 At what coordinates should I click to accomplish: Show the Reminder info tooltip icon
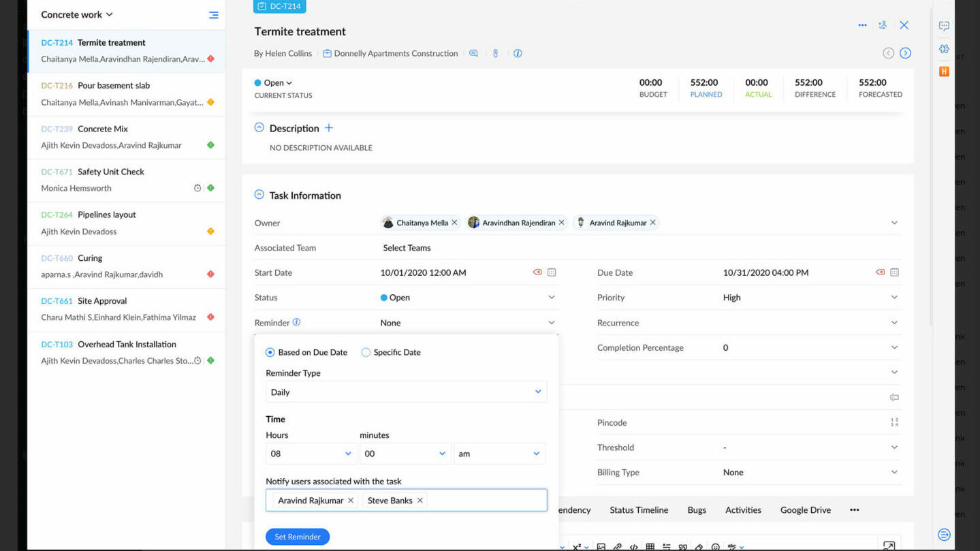click(x=296, y=322)
